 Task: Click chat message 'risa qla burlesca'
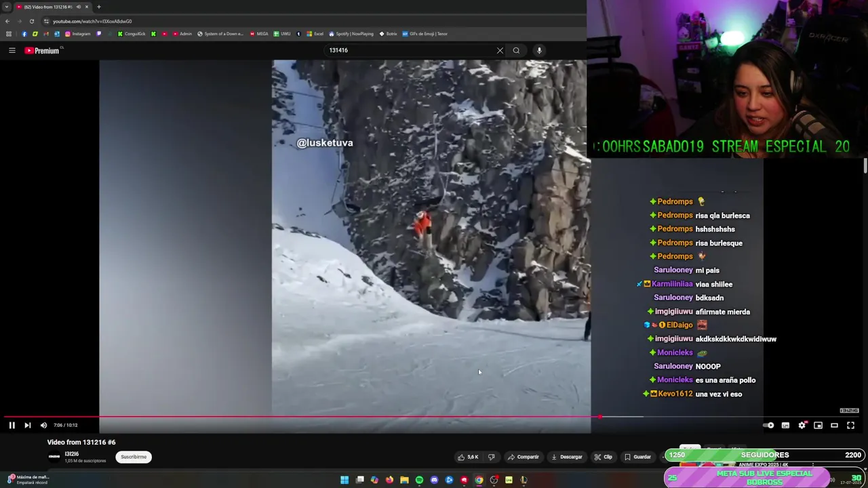click(723, 216)
